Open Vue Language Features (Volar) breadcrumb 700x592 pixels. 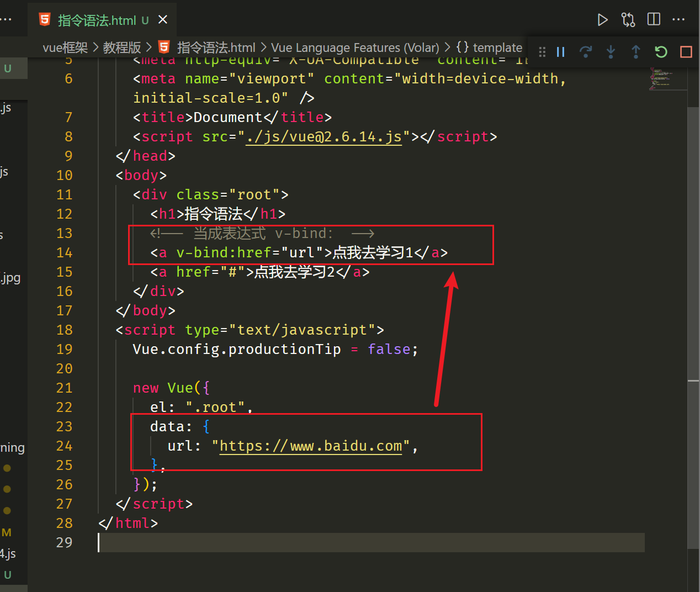[x=355, y=47]
